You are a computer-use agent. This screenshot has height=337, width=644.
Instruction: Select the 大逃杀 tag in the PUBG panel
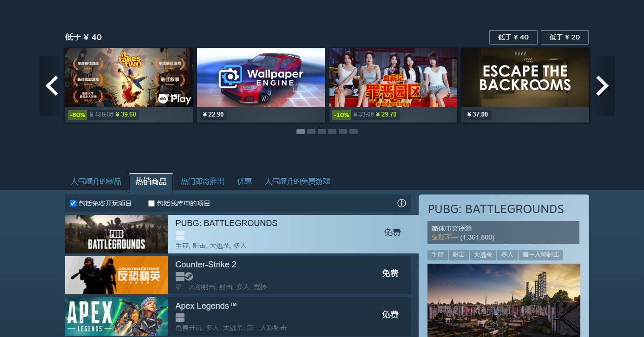[483, 254]
